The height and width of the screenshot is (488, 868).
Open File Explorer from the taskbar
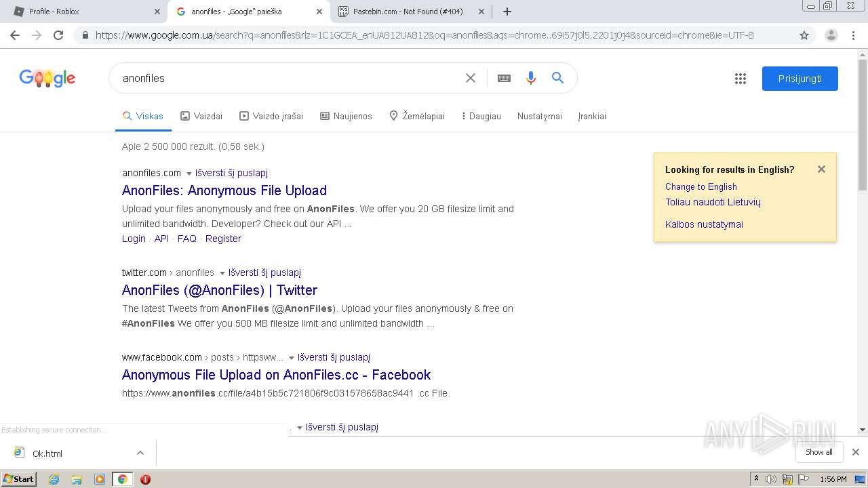click(77, 479)
